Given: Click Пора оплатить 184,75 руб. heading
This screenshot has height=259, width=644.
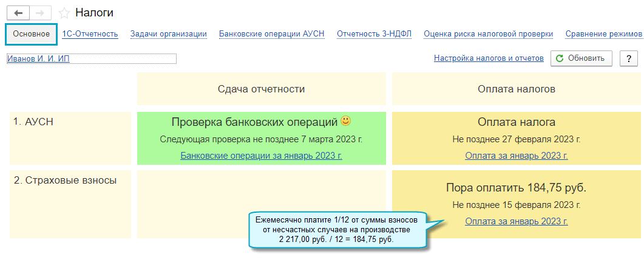Looking at the screenshot, I should [517, 188].
